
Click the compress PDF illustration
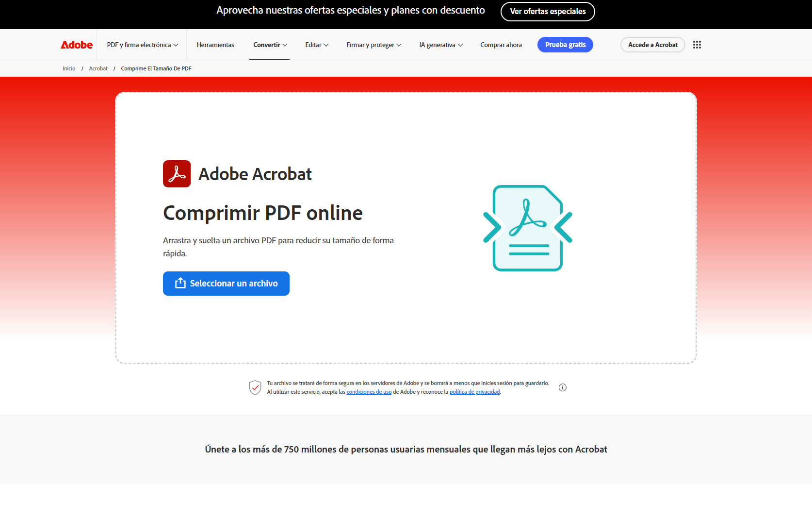(528, 228)
